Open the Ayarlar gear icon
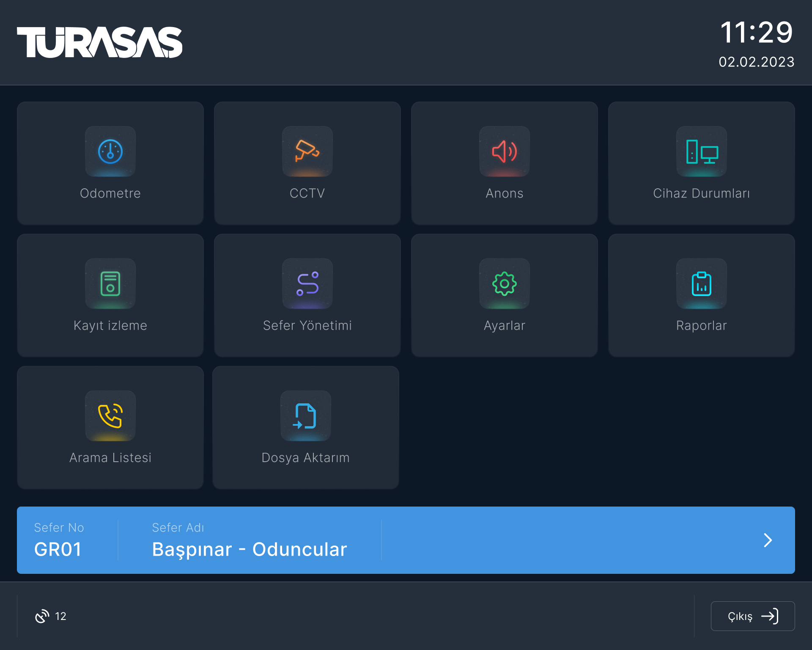The image size is (812, 650). click(504, 284)
